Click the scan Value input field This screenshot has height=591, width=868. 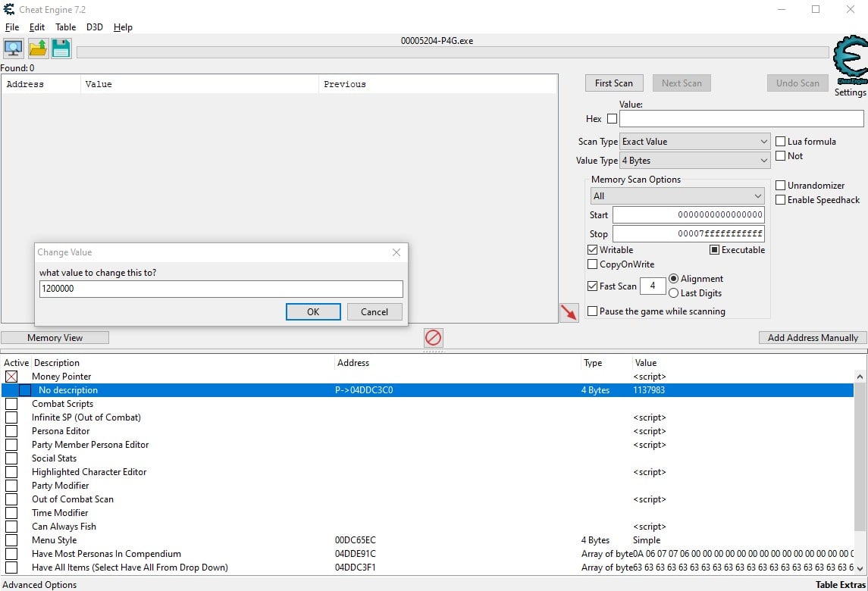click(741, 118)
